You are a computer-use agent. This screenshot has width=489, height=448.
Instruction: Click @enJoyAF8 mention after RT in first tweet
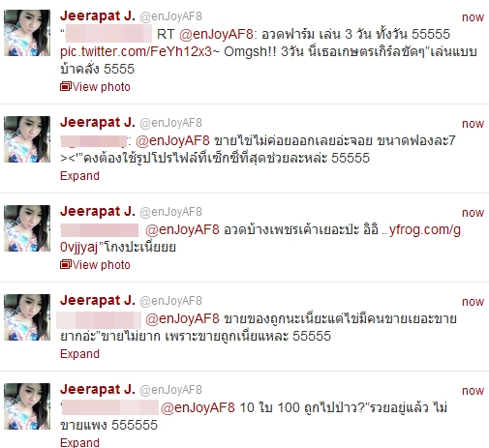217,34
